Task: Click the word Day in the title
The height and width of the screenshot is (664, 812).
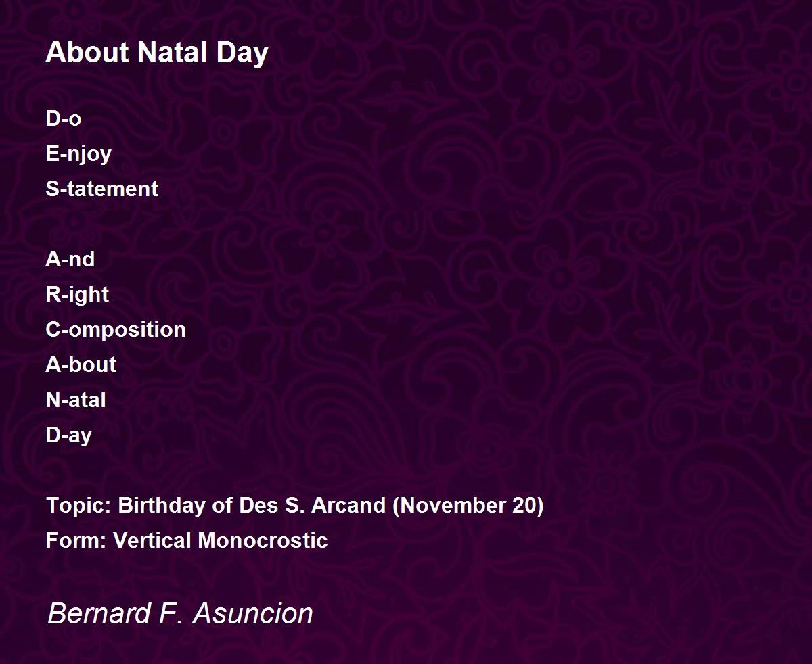Action: (242, 53)
